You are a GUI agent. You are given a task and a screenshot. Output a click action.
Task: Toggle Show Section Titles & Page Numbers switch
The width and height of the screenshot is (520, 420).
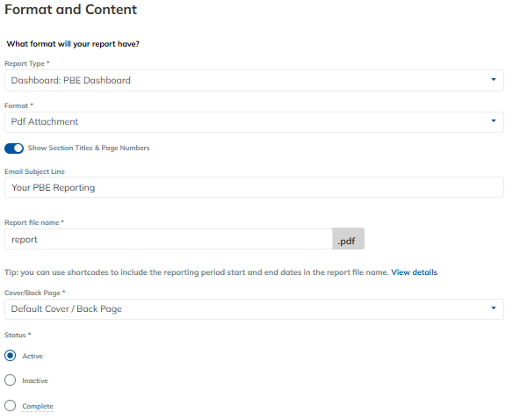(x=14, y=148)
